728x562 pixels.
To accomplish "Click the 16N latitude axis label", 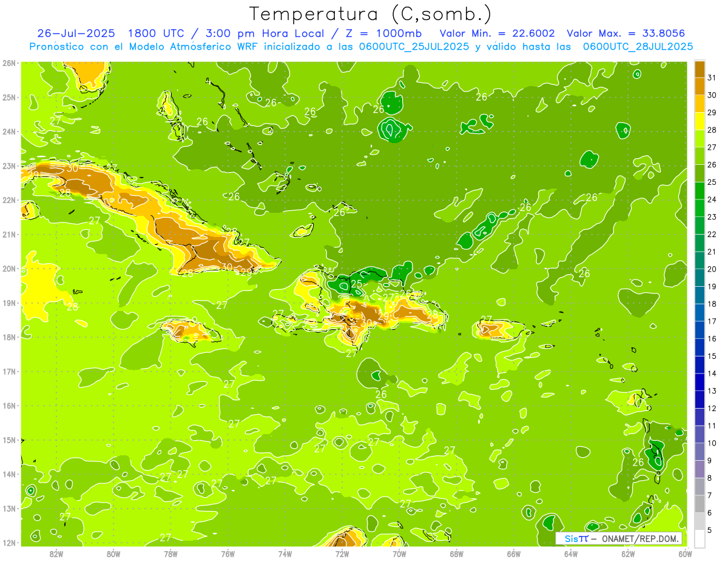I will point(9,406).
